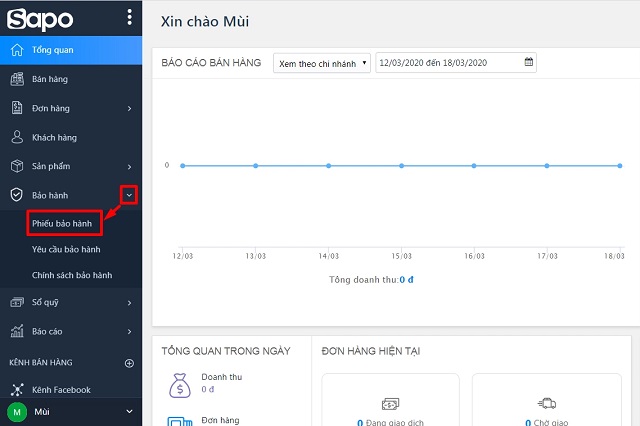Click the Tổng quan home icon
Image resolution: width=640 pixels, height=426 pixels.
click(x=16, y=50)
